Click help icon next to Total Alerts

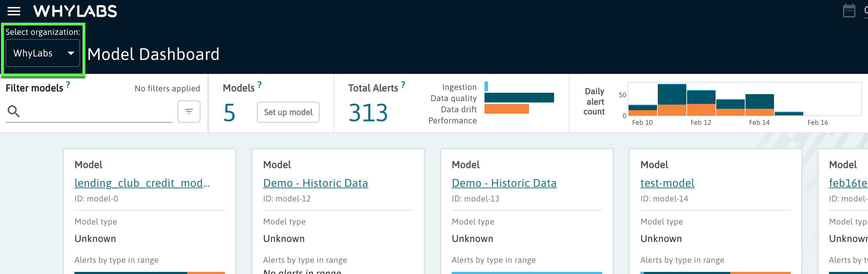coord(403,84)
